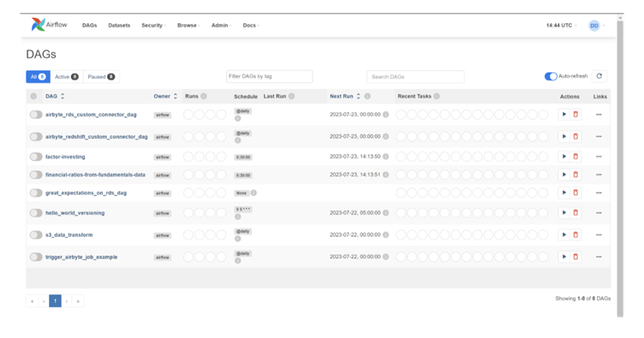Delete the airbyte_redshift_custom_connector_dag
The height and width of the screenshot is (338, 644).
coord(575,137)
